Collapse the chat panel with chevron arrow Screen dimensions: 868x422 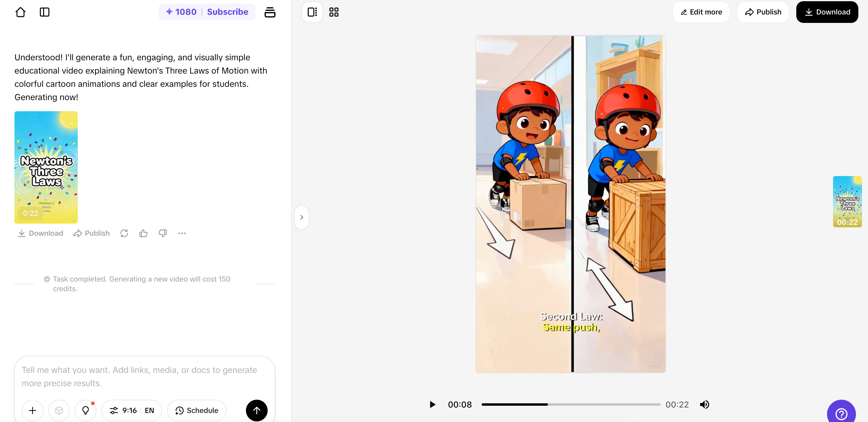tap(302, 217)
